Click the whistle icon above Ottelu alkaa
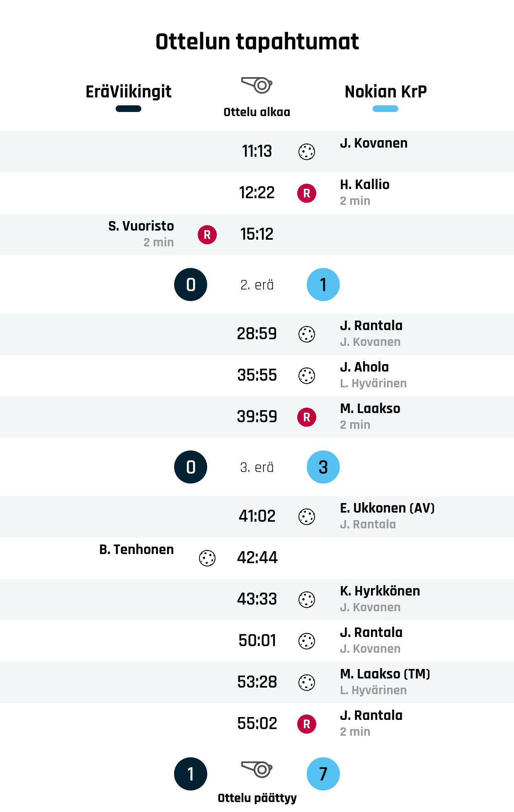Screen dimensions: 514x812 click(257, 85)
